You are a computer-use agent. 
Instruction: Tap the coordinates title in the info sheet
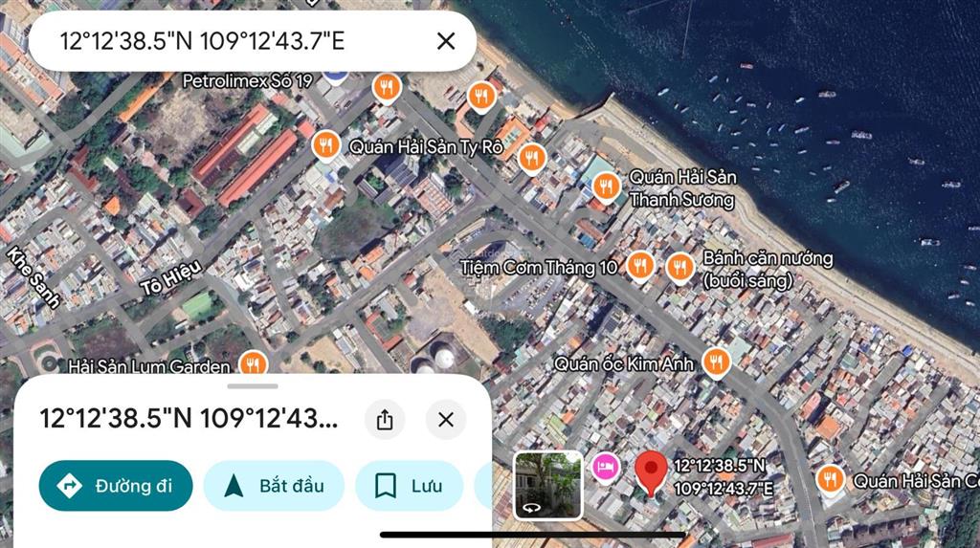tap(189, 419)
